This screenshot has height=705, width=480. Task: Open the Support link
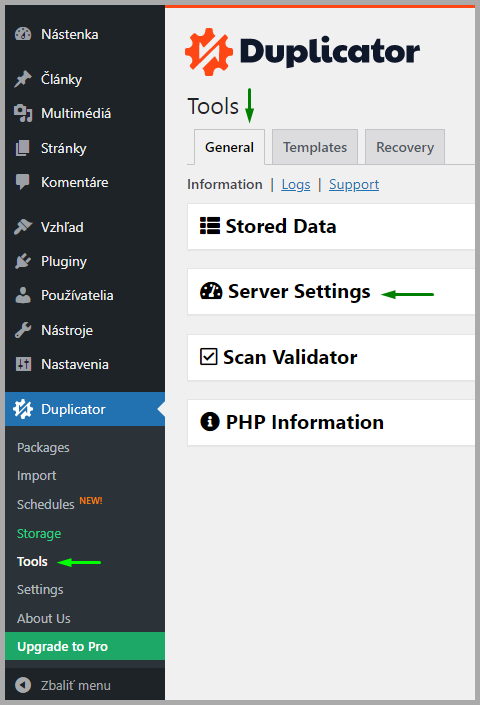click(x=354, y=184)
